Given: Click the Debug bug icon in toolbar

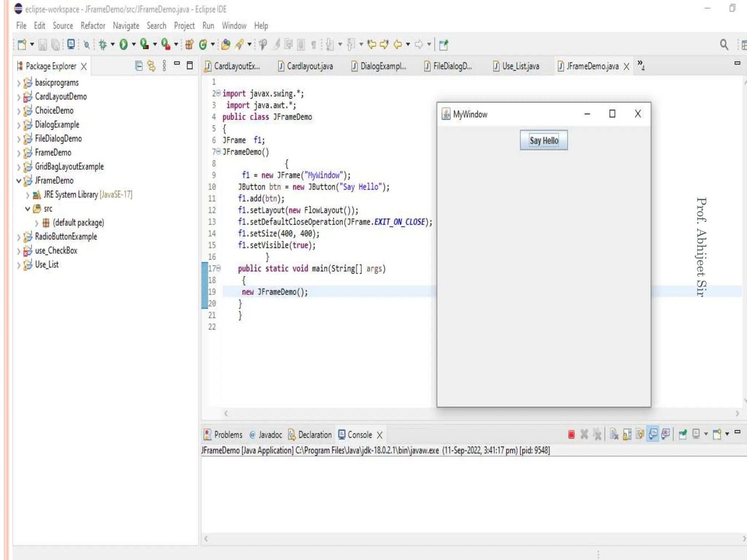Looking at the screenshot, I should point(103,44).
